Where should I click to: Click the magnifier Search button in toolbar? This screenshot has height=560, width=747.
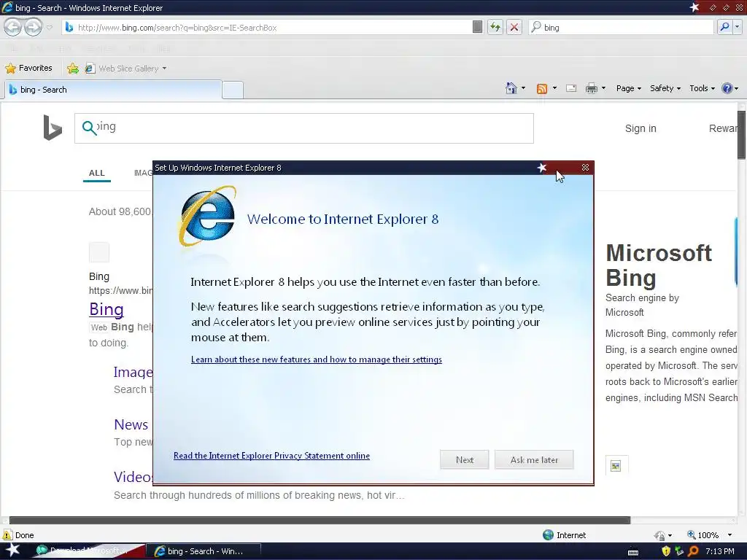pos(724,27)
